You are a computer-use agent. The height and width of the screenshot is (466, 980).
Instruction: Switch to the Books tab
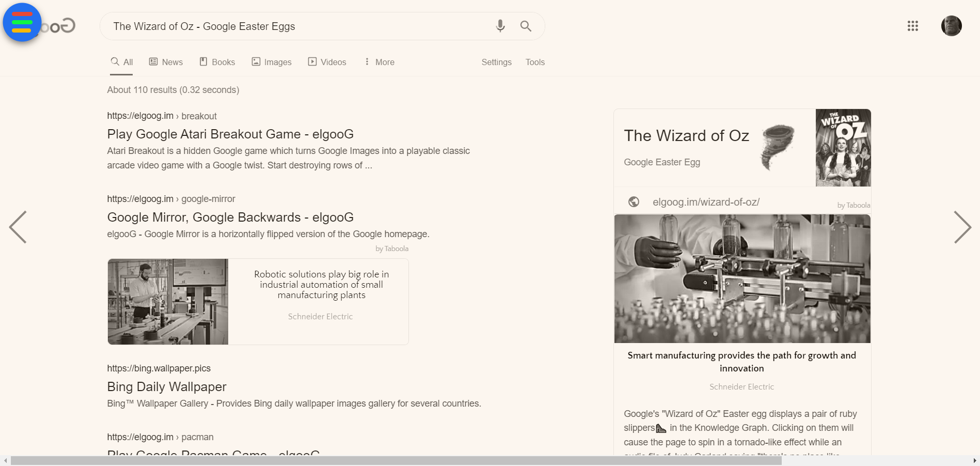217,62
